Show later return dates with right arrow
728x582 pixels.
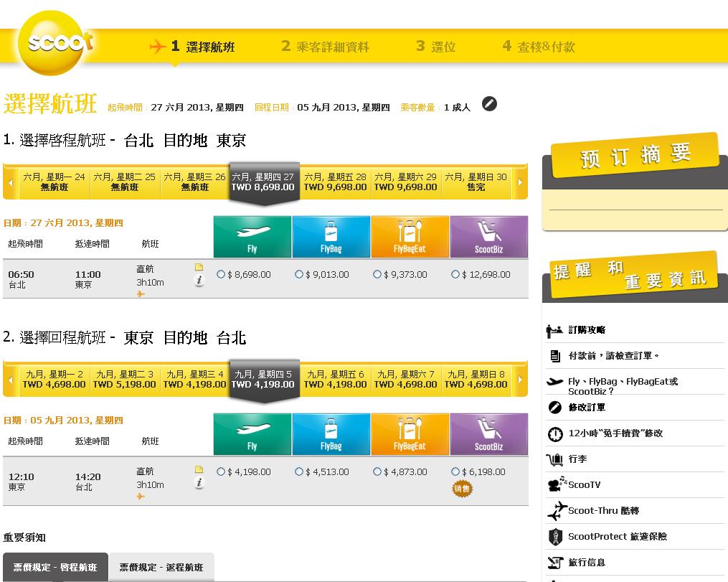520,380
